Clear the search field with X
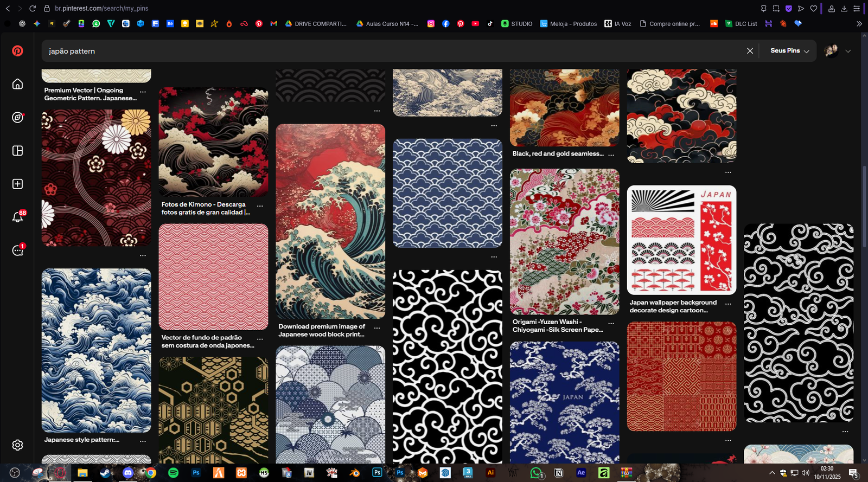Viewport: 868px width, 482px height. (750, 51)
